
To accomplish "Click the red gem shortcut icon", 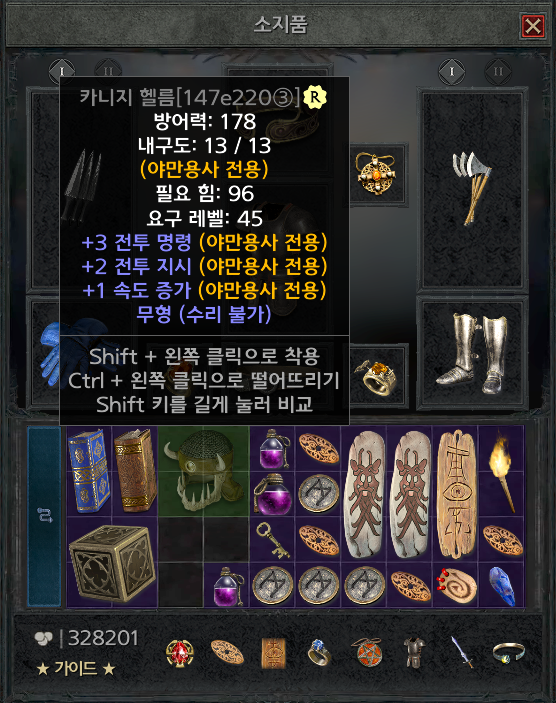I will tap(180, 653).
